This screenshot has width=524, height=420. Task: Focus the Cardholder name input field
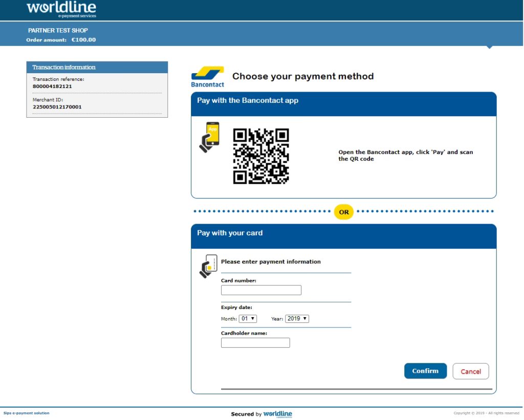(255, 343)
